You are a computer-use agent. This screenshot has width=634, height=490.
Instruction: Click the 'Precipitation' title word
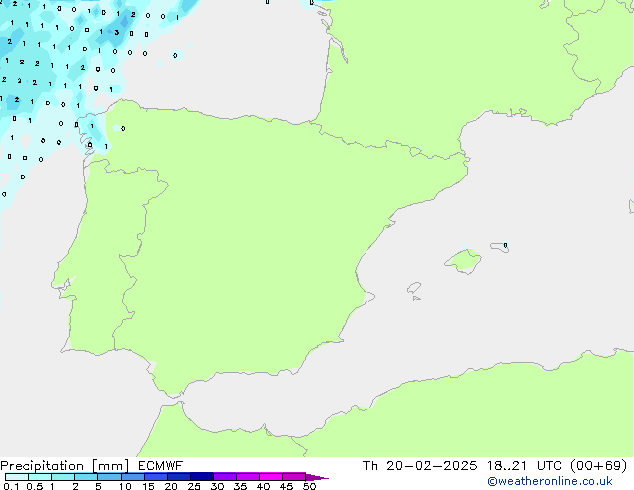(42, 466)
